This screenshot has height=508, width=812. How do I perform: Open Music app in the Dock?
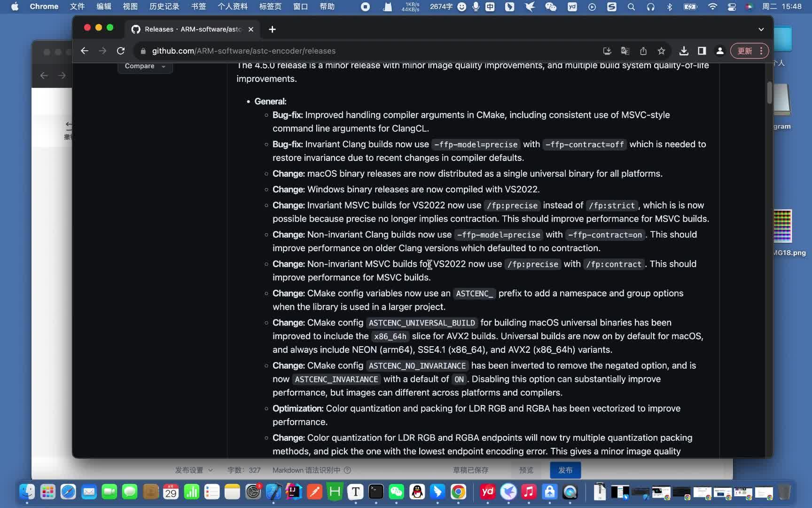point(529,492)
